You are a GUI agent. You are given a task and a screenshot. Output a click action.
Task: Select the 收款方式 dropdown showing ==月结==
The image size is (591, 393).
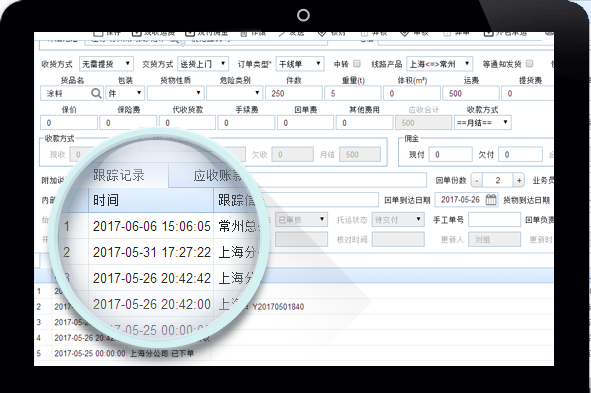(482, 122)
